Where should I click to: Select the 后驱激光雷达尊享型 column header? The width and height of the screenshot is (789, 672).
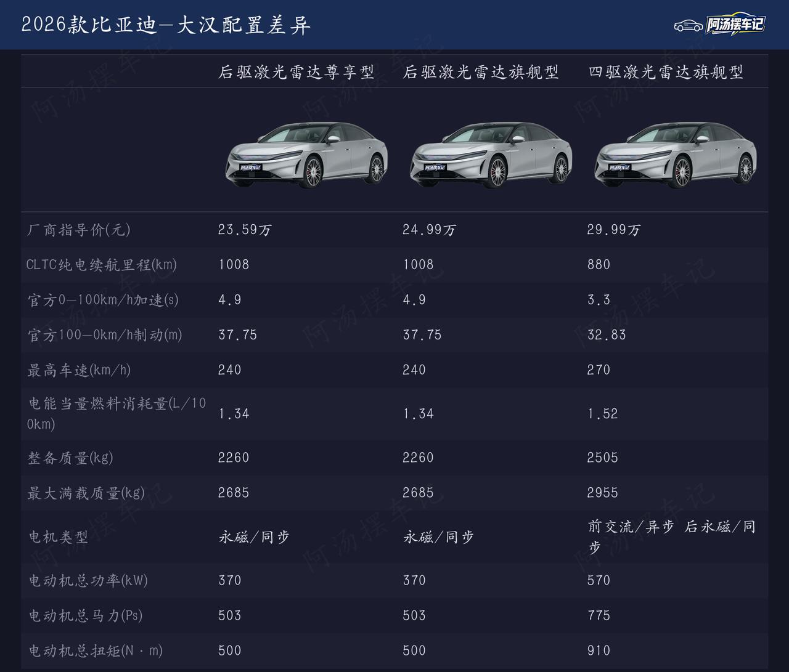(296, 72)
